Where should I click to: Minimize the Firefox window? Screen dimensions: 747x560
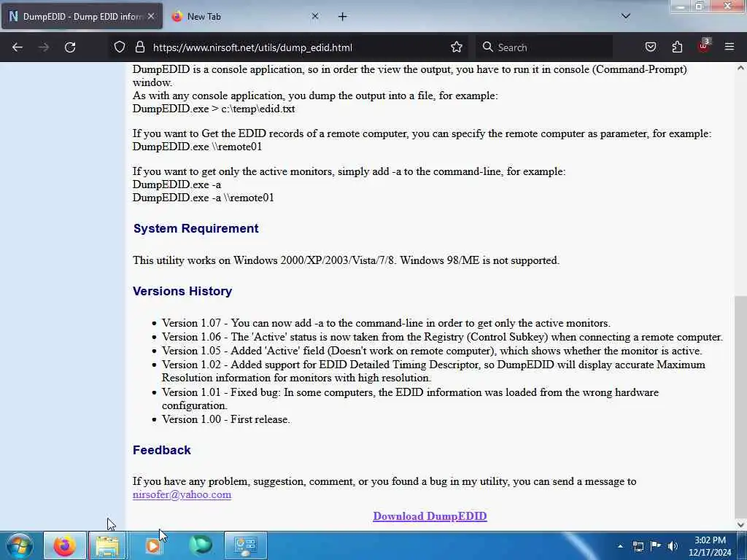681,6
